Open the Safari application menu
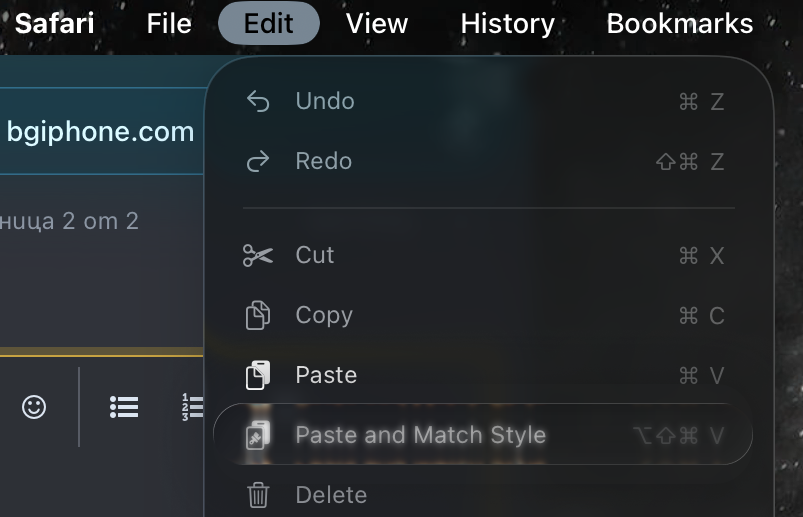 [54, 24]
